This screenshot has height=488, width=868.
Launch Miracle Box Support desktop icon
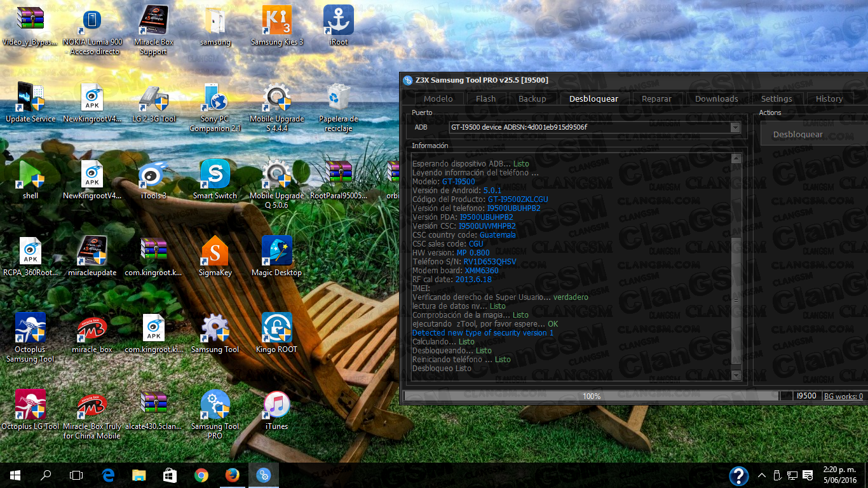[154, 20]
